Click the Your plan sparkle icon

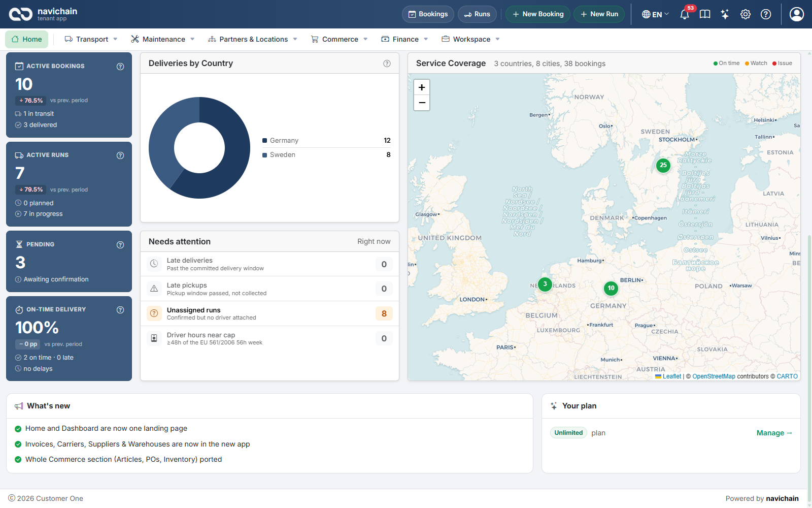554,406
